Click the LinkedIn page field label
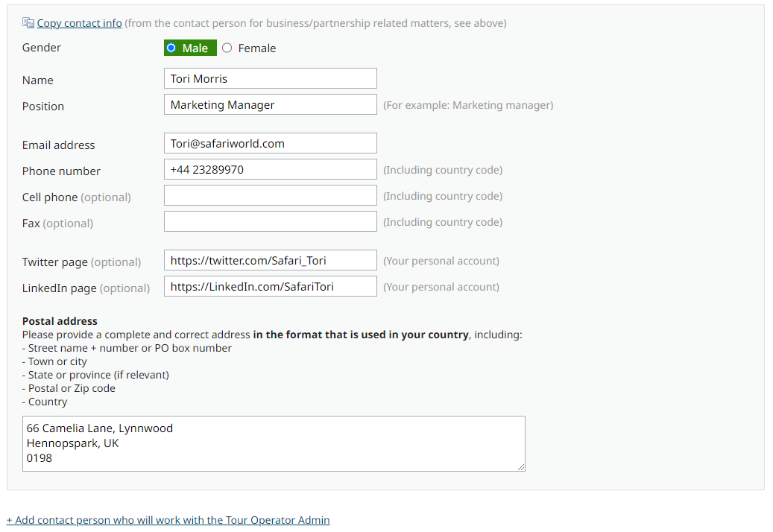Image resolution: width=773 pixels, height=532 pixels. pyautogui.click(x=60, y=288)
